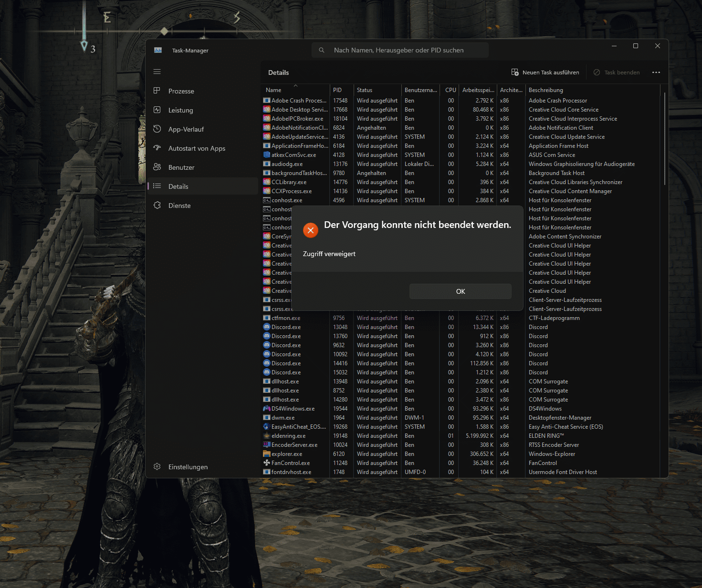Viewport: 702px width, 588px height.
Task: Sort by the PID column header
Action: pos(341,90)
